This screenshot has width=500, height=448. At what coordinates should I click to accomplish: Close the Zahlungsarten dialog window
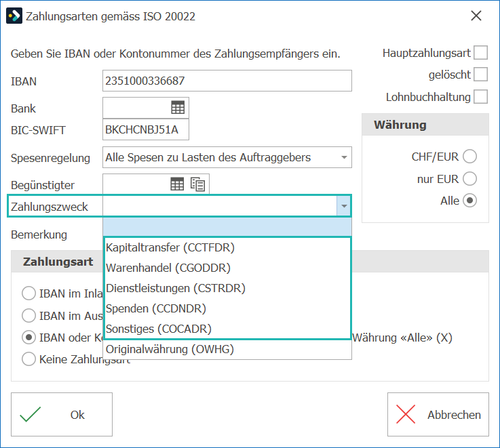tap(476, 16)
